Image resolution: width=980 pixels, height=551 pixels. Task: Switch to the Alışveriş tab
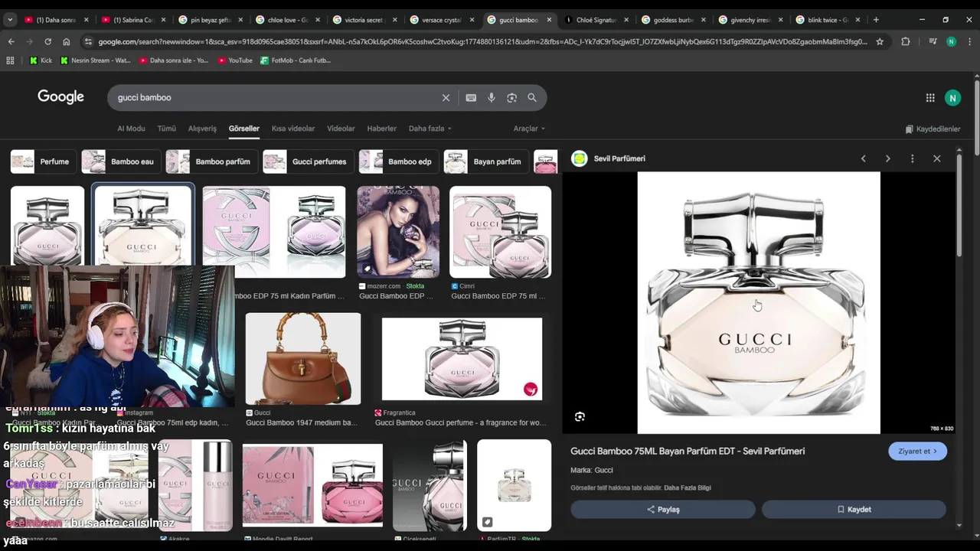(x=202, y=129)
